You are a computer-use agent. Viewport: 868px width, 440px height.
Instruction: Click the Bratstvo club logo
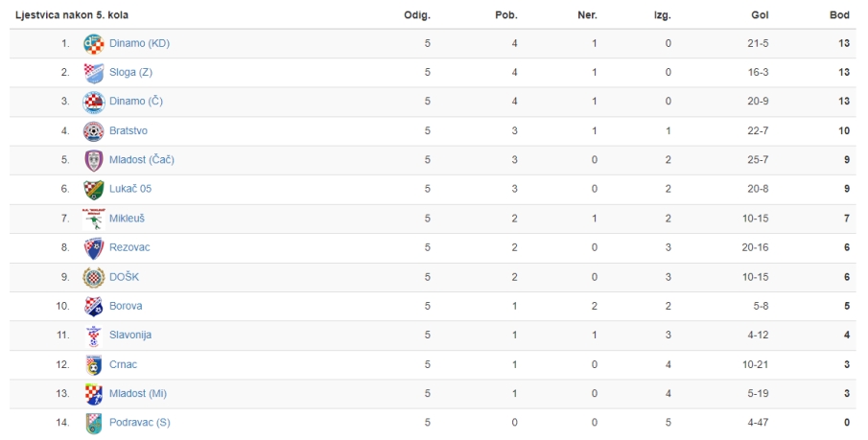(94, 131)
